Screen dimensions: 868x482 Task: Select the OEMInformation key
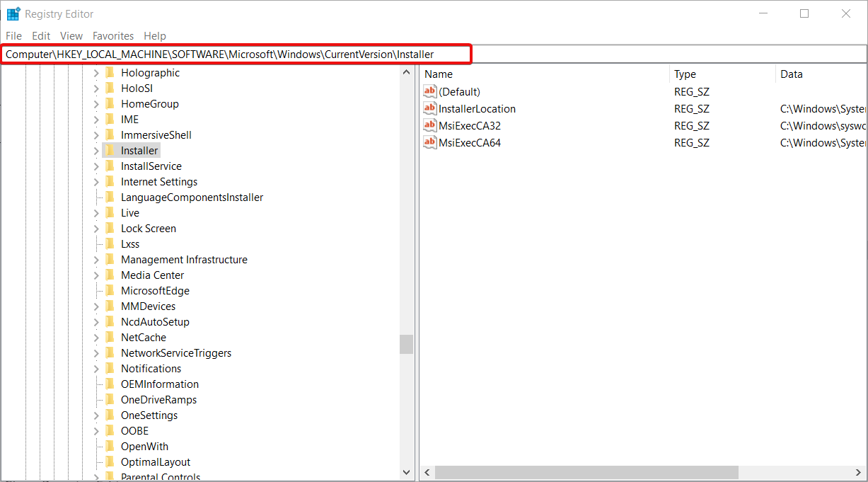pos(159,384)
